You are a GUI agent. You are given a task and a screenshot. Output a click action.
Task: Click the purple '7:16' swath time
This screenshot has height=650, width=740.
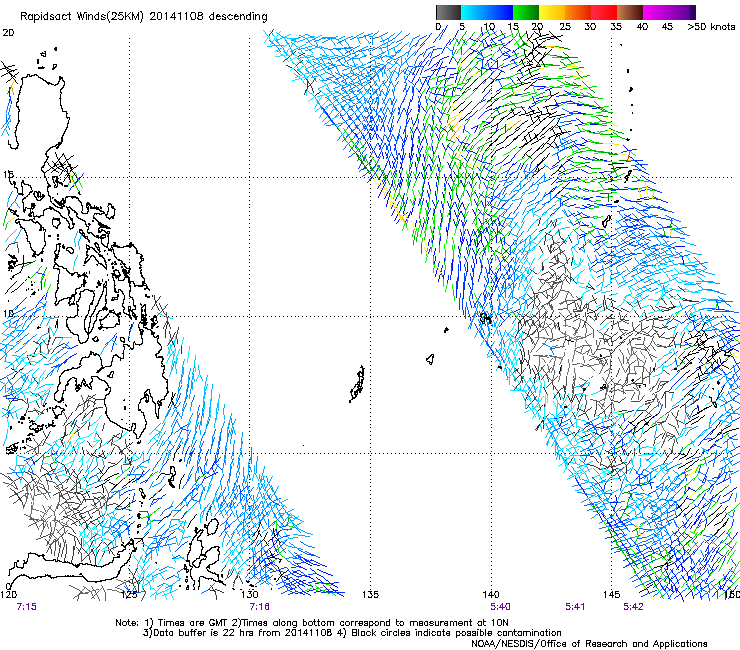(x=260, y=607)
